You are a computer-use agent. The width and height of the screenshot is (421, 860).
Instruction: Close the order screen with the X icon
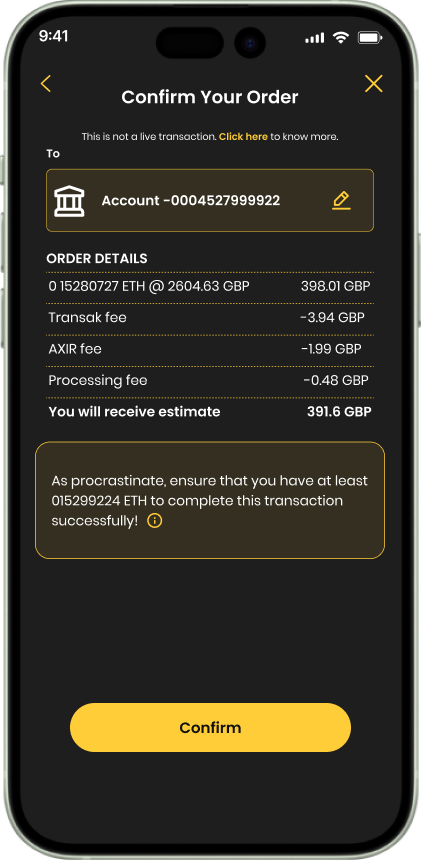(x=373, y=83)
